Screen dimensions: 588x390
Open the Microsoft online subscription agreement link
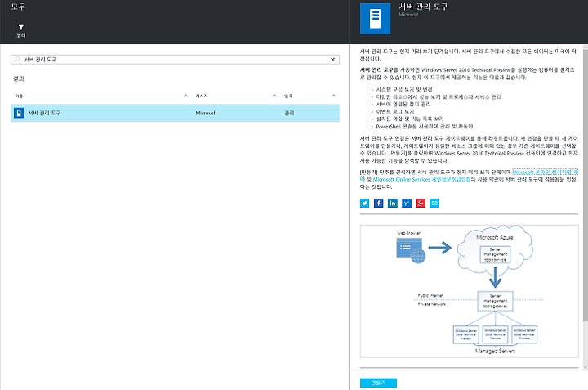(x=545, y=173)
